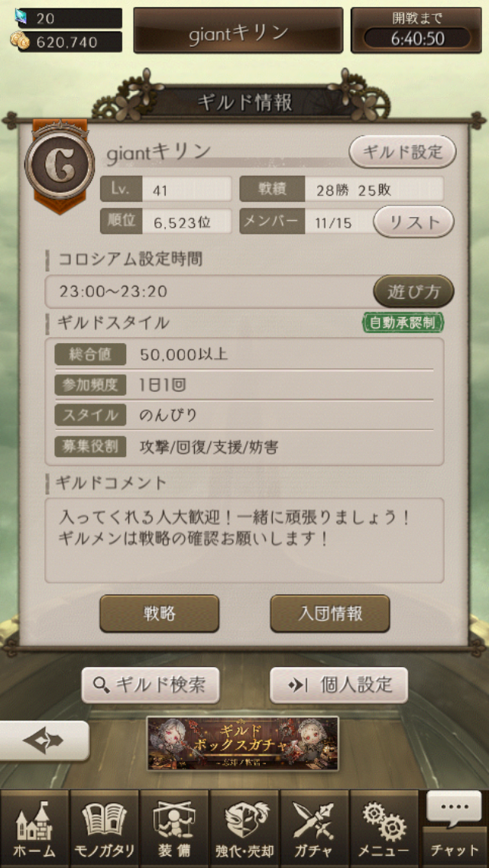Open the メニュー gears icon
The height and width of the screenshot is (868, 489).
coord(384,828)
